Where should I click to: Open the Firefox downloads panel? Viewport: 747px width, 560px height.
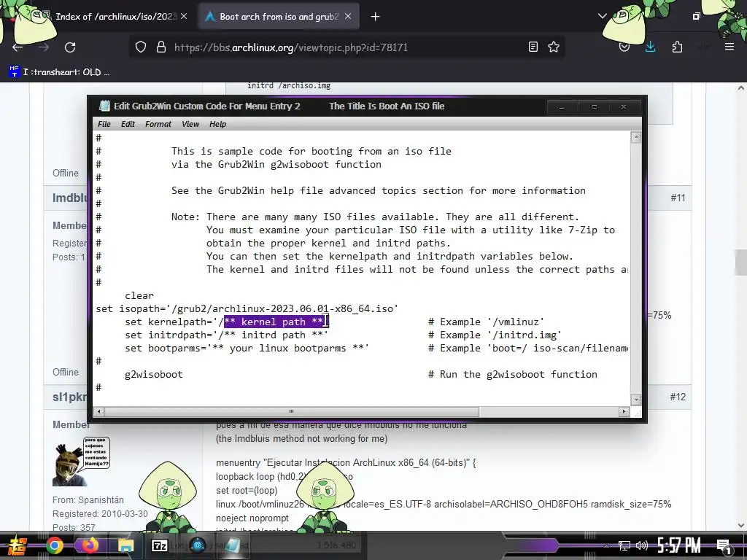point(650,47)
